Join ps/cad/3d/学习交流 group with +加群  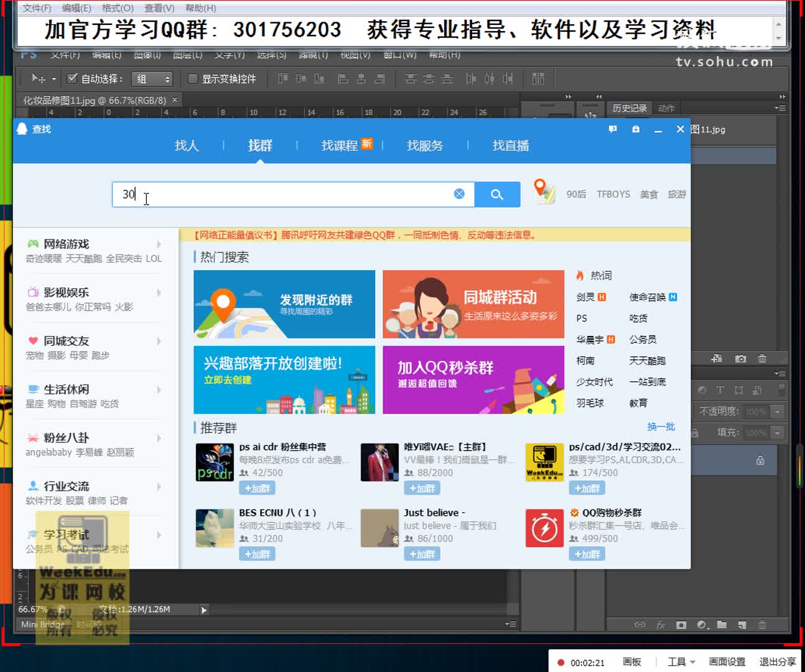pyautogui.click(x=587, y=488)
